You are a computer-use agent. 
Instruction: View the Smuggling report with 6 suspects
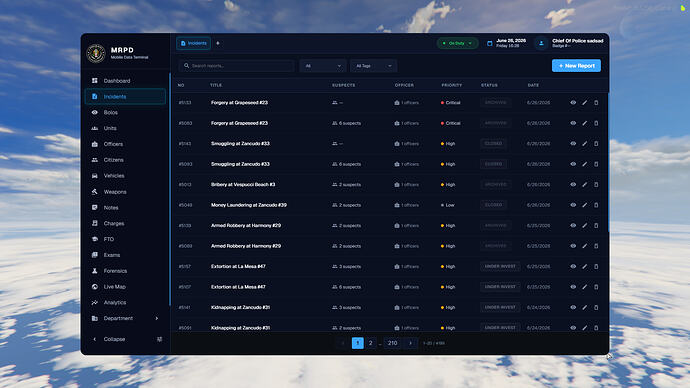573,164
